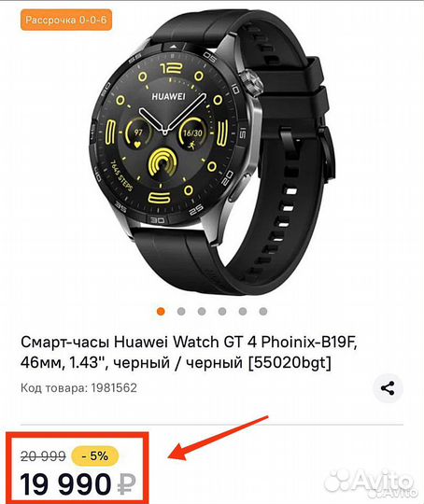Click the crossed-out old price 20 999
The width and height of the screenshot is (424, 504).
[43, 456]
